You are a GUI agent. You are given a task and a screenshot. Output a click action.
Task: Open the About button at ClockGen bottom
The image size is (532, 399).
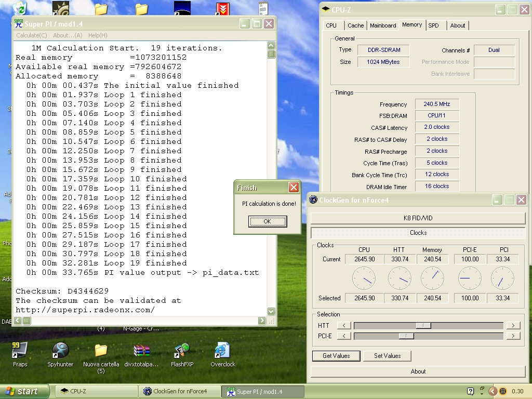click(418, 371)
